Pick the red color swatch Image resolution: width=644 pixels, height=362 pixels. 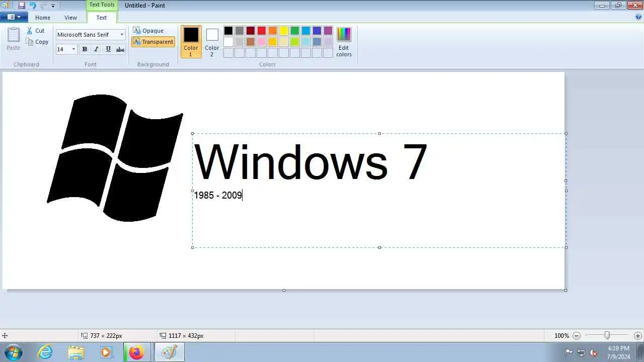coord(262,31)
